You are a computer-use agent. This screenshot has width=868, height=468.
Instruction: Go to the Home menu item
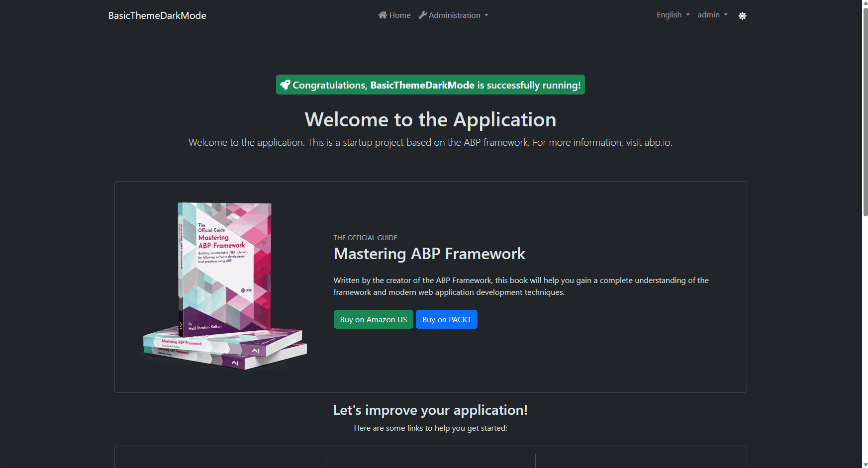pos(399,15)
